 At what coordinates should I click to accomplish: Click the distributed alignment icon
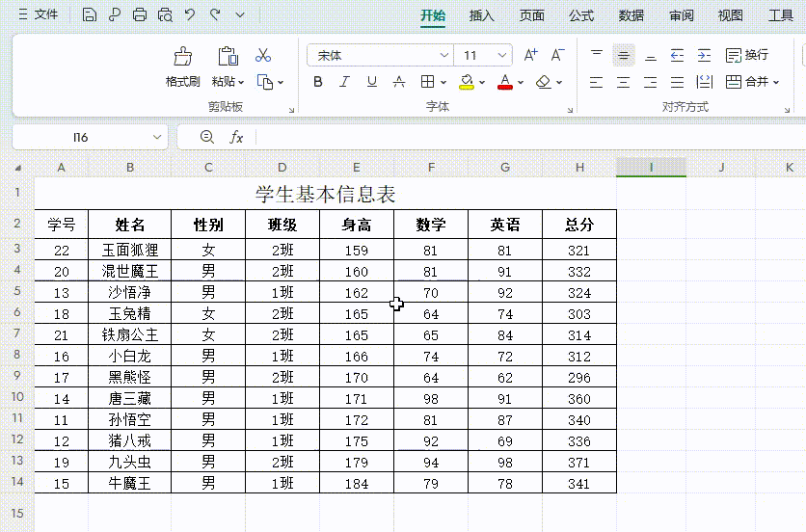click(704, 82)
